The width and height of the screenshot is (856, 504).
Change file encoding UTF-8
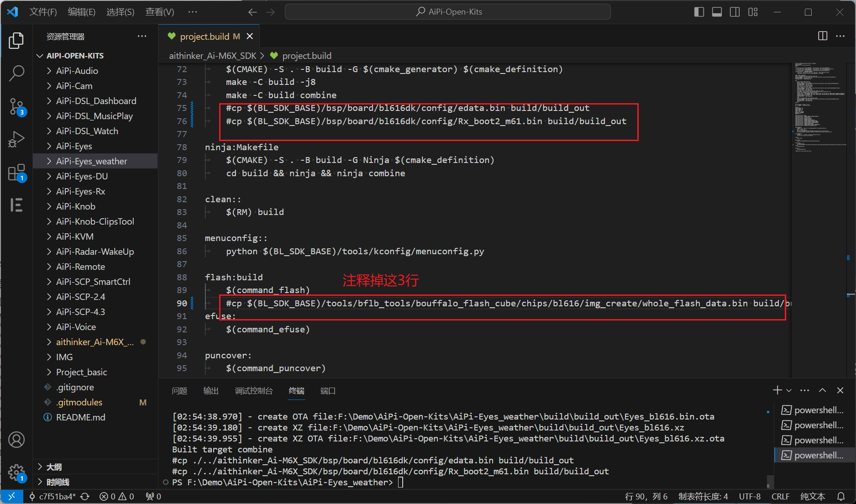coord(750,496)
